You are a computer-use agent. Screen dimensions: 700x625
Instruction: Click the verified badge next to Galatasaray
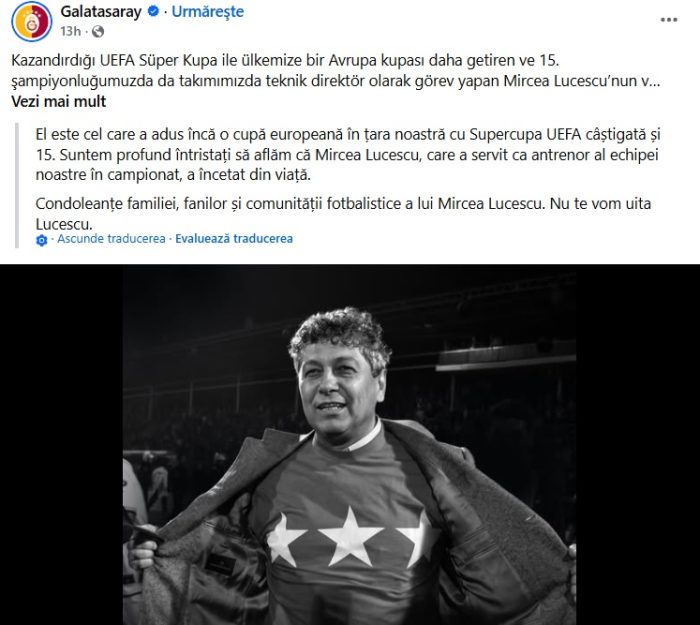(153, 11)
